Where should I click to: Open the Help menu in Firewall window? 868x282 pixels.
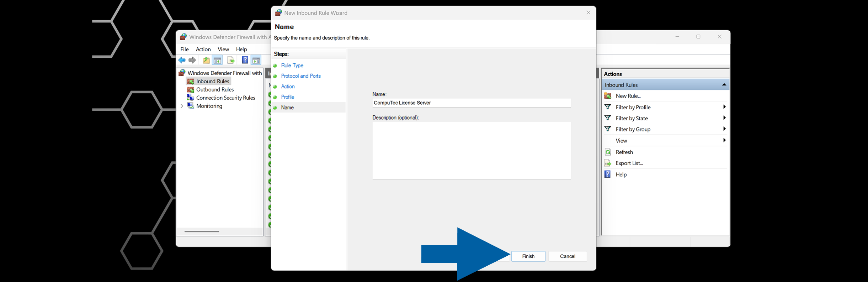tap(241, 49)
